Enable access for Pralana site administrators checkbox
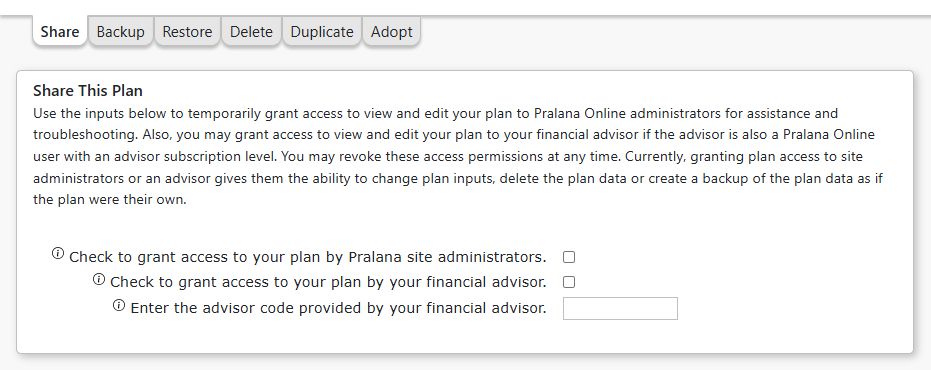The width and height of the screenshot is (931, 370). 569,257
